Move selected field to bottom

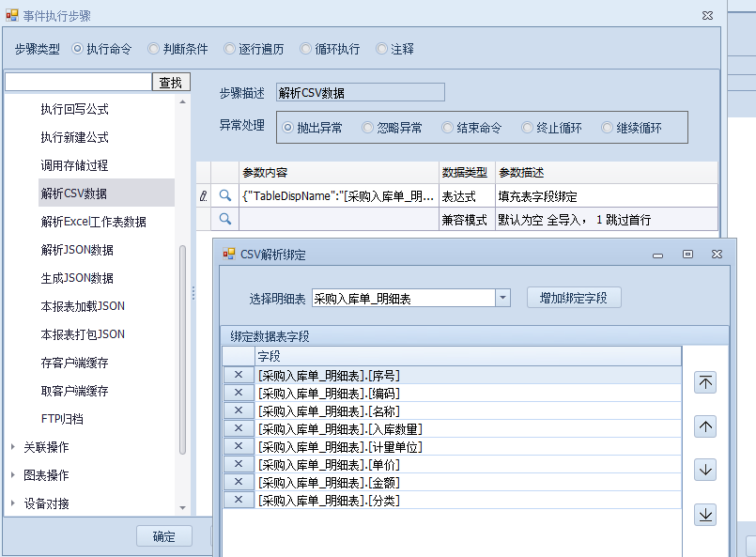705,514
